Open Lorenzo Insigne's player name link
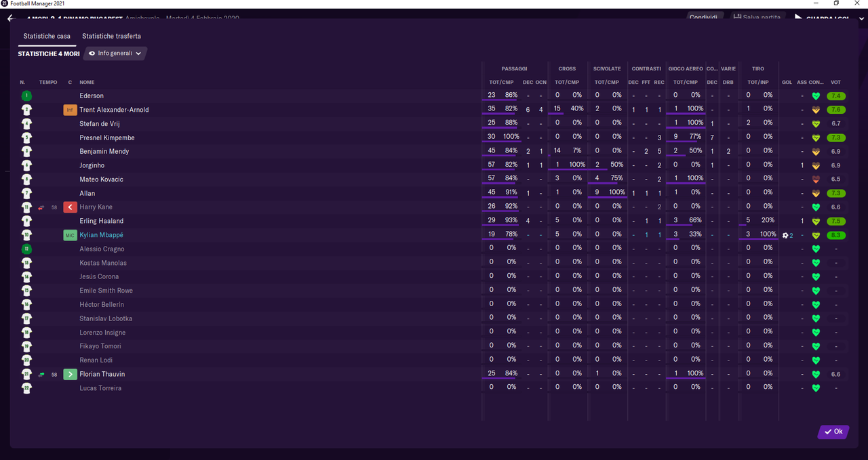Viewport: 868px width, 460px height. tap(102, 333)
